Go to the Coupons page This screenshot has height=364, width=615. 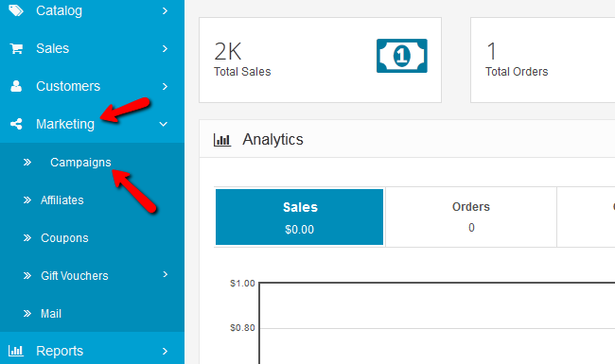[x=64, y=238]
